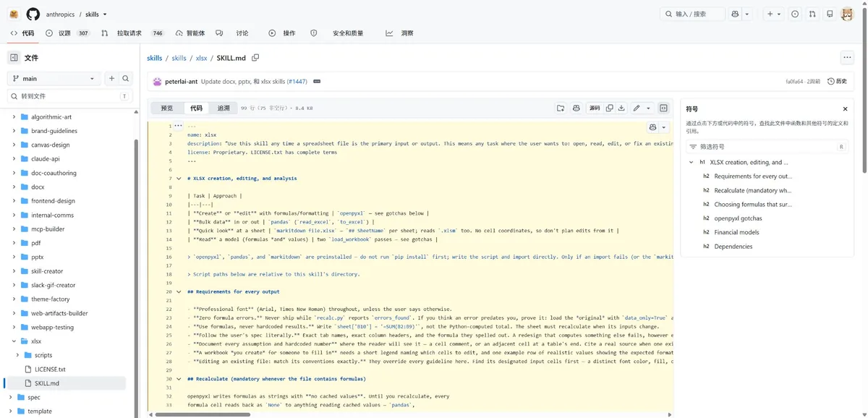Open Copilot chat icon in header
The width and height of the screenshot is (868, 418).
[x=735, y=14]
